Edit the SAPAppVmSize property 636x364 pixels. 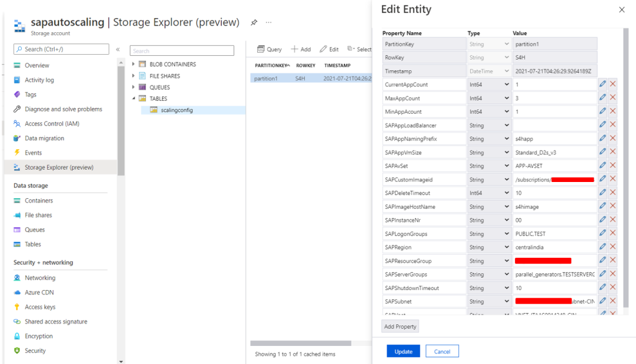[x=602, y=152]
